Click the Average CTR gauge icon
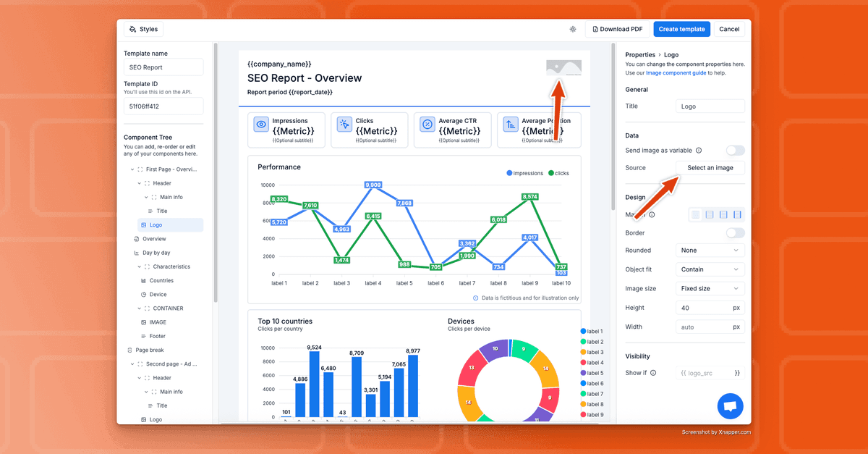Image resolution: width=868 pixels, height=454 pixels. pyautogui.click(x=427, y=125)
